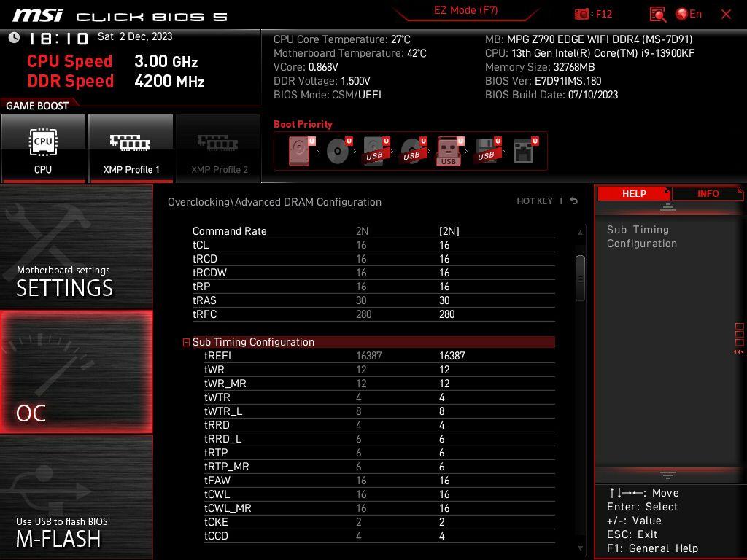747x560 pixels.
Task: Click the Boot Priority label
Action: point(303,124)
